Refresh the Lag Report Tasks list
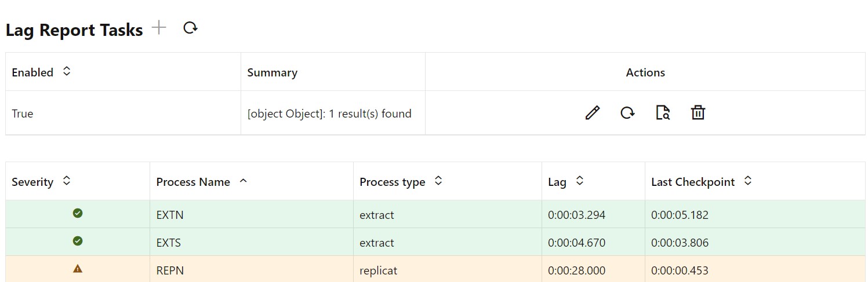868x282 pixels. [190, 28]
